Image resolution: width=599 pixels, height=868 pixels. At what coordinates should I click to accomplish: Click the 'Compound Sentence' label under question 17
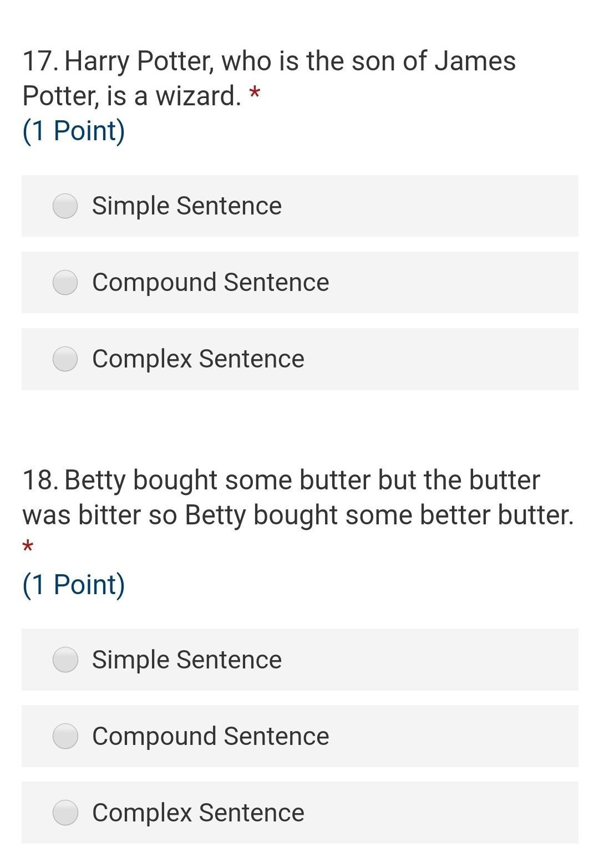pos(211,283)
